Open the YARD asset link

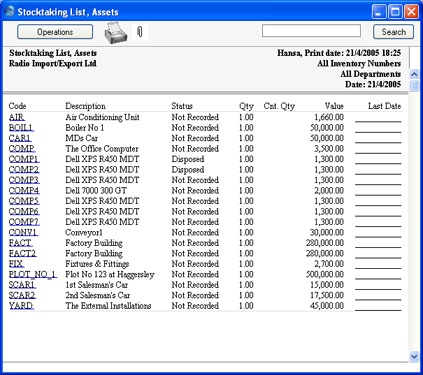[21, 306]
